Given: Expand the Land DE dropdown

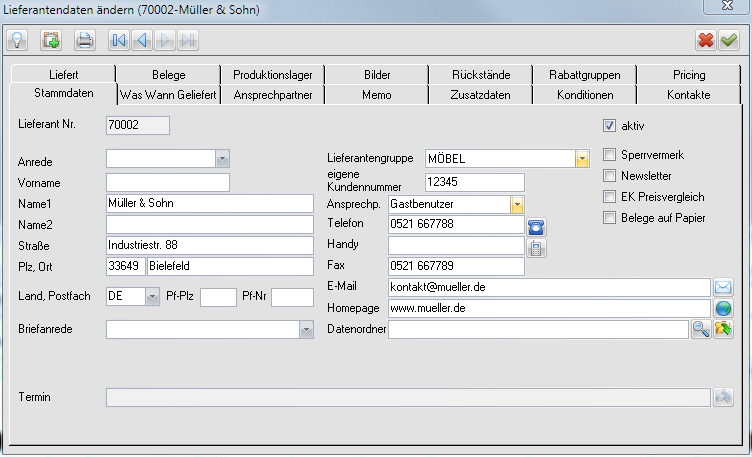Looking at the screenshot, I should [152, 297].
